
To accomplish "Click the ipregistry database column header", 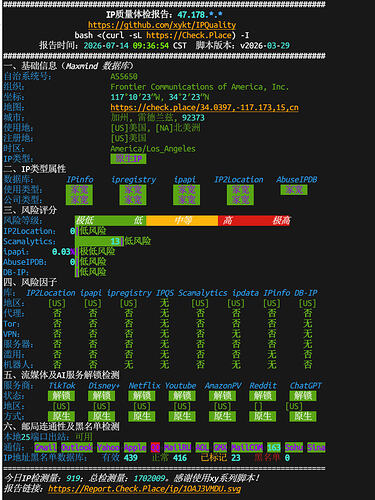I will point(134,180).
